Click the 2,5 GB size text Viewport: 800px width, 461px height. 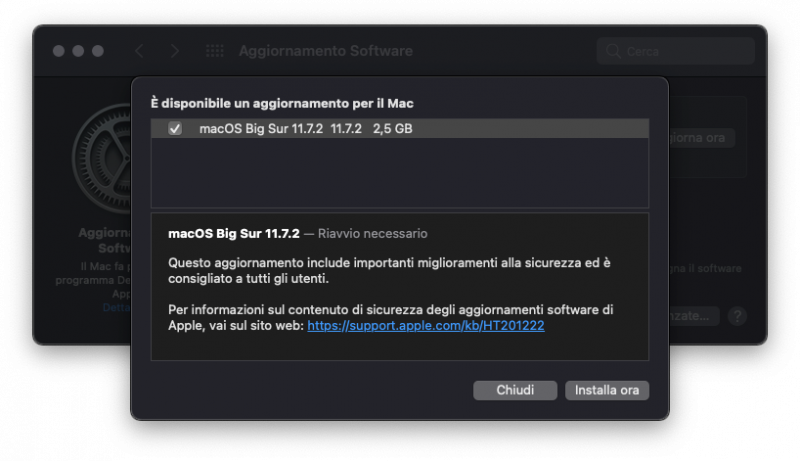tap(392, 129)
